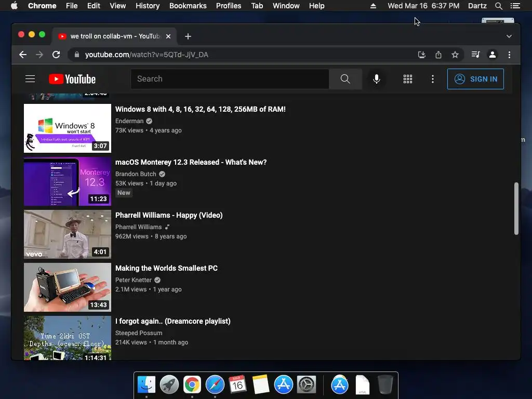Bookmark this page with star icon
The height and width of the screenshot is (399, 532).
pos(455,55)
